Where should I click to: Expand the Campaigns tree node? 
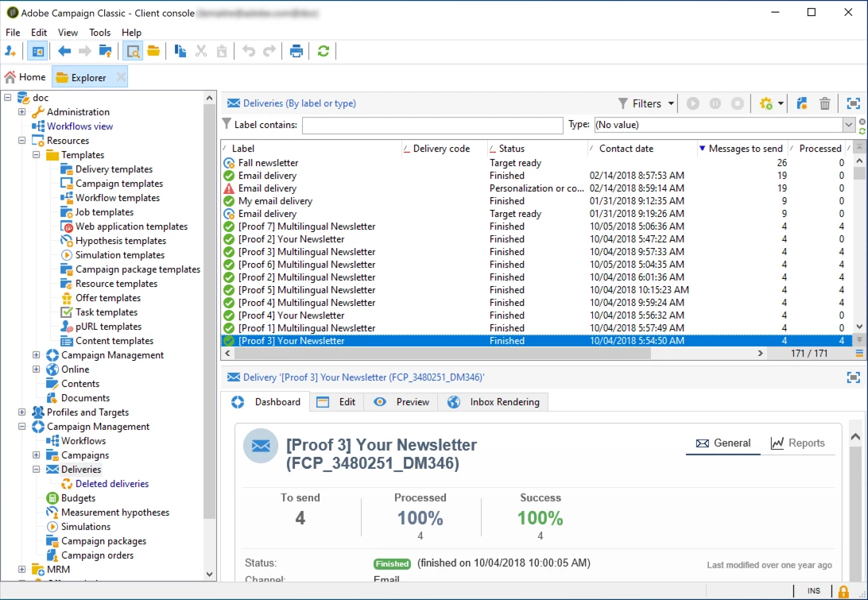pyautogui.click(x=37, y=455)
